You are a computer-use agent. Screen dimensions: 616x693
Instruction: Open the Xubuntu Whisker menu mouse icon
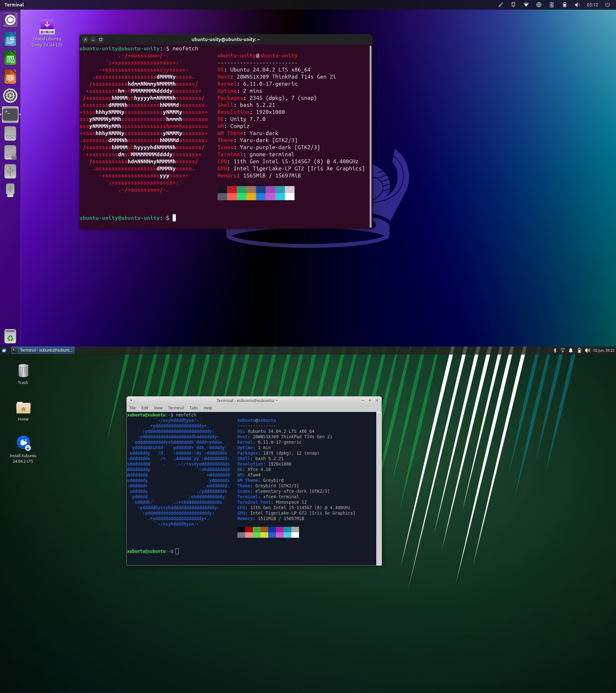[4, 350]
